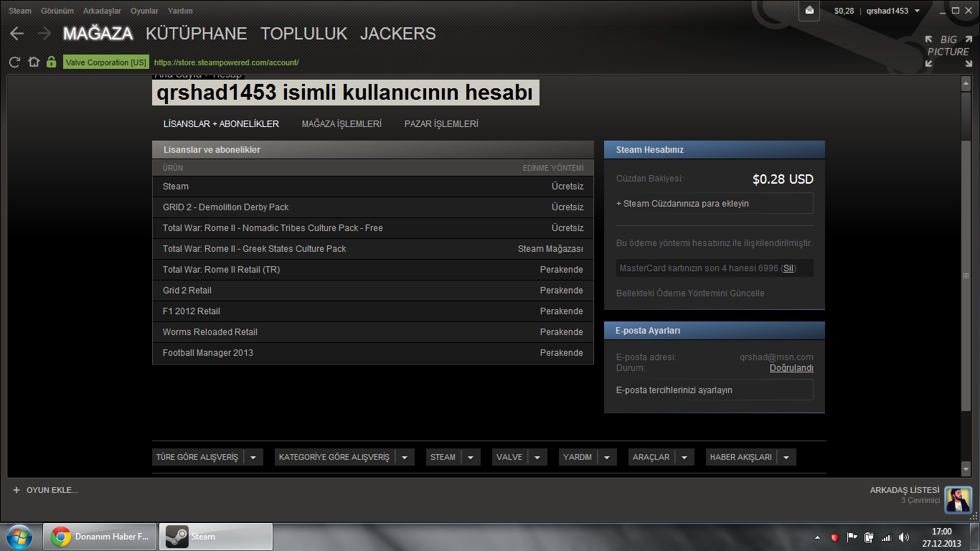Select the Steam taskbar button
Viewport: 980px width, 551px height.
point(215,537)
